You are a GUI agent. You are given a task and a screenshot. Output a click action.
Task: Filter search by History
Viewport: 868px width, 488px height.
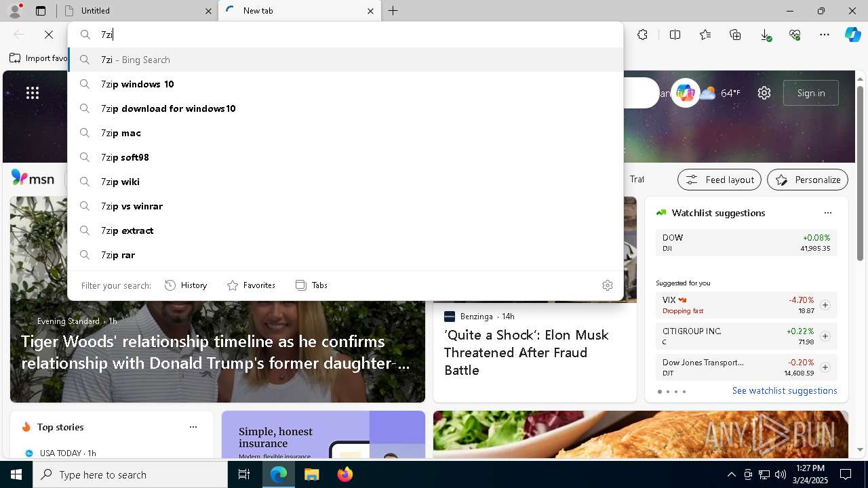click(x=186, y=285)
